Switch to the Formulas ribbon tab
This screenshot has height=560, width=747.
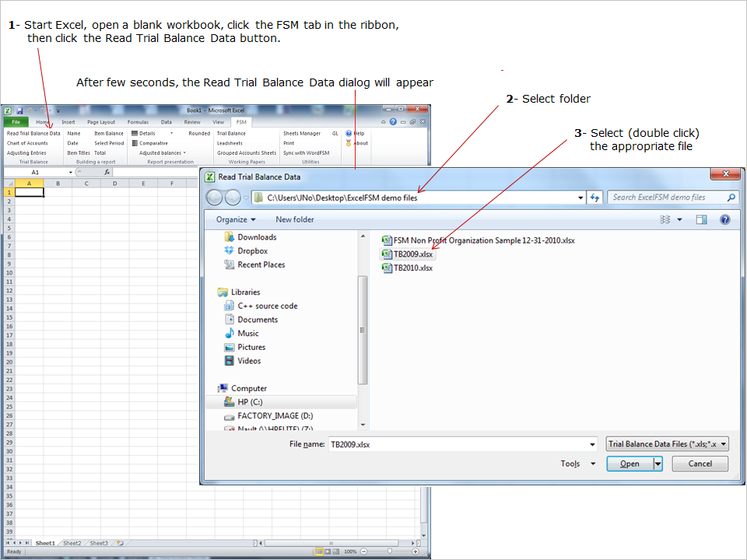click(x=138, y=122)
